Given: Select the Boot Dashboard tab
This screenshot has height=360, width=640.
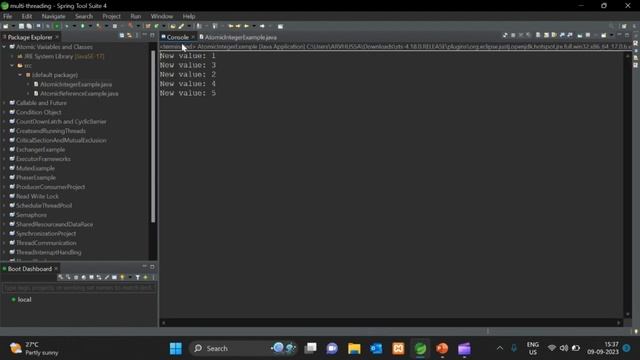Looking at the screenshot, I should click(x=30, y=269).
